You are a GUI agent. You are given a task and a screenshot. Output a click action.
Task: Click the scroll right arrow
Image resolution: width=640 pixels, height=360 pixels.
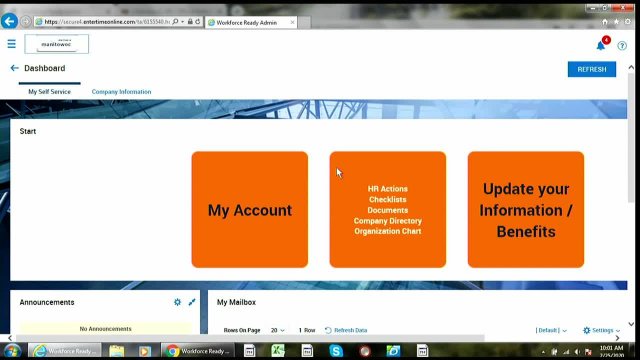[x=617, y=338]
